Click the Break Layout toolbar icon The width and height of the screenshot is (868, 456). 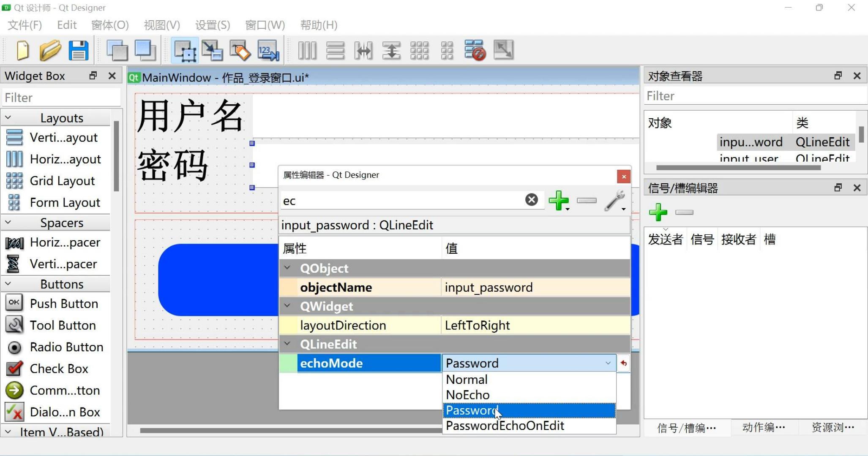[475, 51]
